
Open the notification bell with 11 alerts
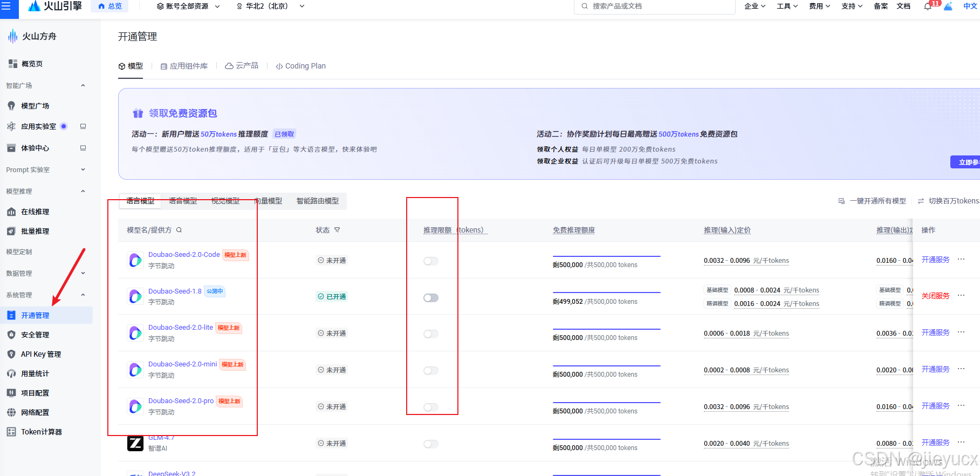tap(928, 6)
